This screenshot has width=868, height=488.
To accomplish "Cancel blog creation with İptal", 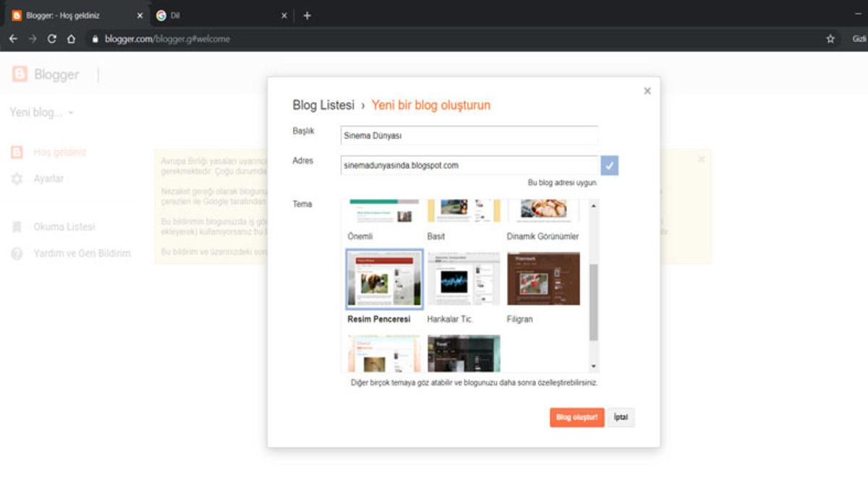I will pos(621,417).
